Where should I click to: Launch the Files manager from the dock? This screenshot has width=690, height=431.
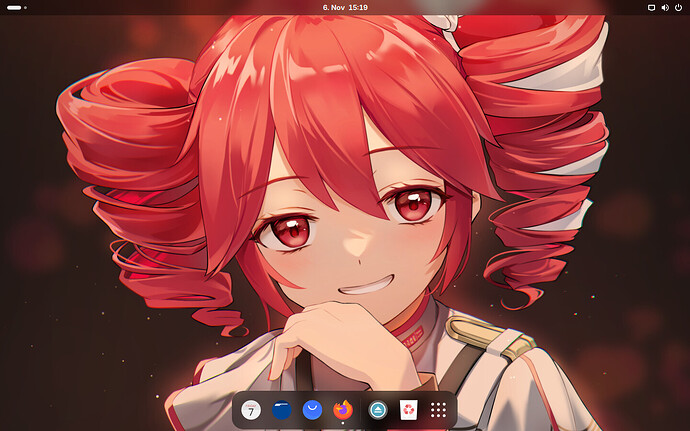tap(282, 409)
